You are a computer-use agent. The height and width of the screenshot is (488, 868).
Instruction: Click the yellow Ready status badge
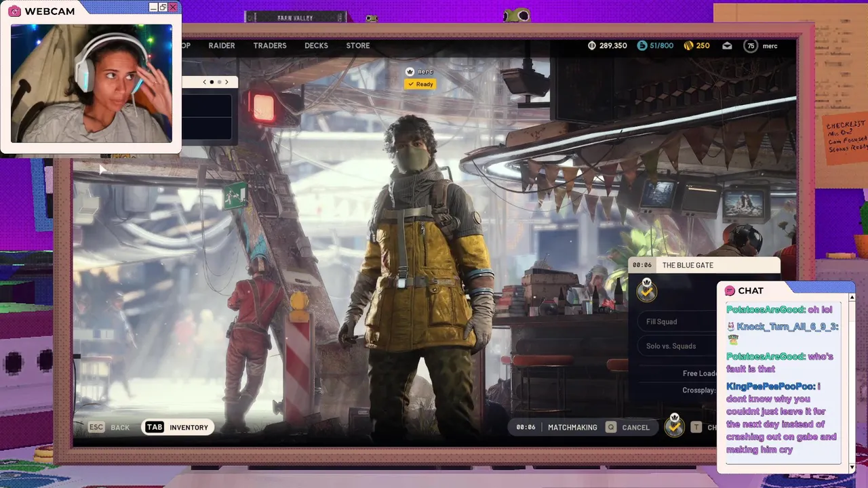[420, 84]
